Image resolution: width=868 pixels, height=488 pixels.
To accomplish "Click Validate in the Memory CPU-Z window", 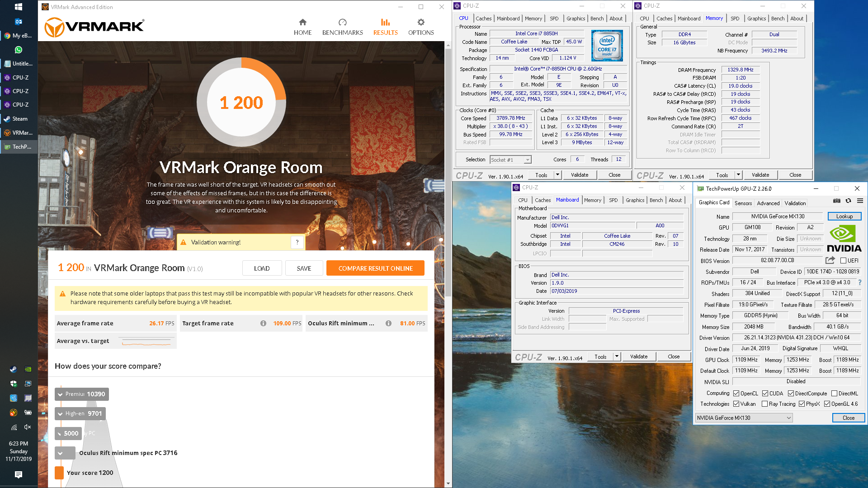I will pyautogui.click(x=760, y=175).
